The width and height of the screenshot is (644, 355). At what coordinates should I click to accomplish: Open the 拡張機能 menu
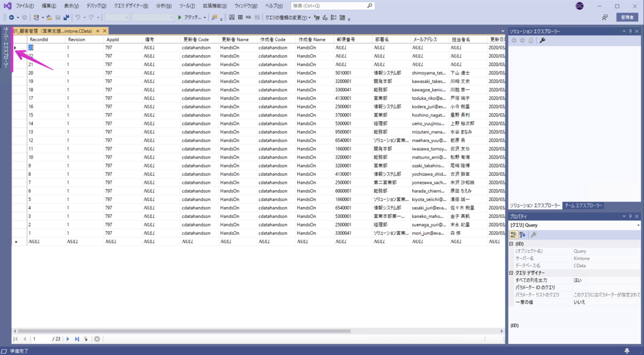tap(215, 6)
